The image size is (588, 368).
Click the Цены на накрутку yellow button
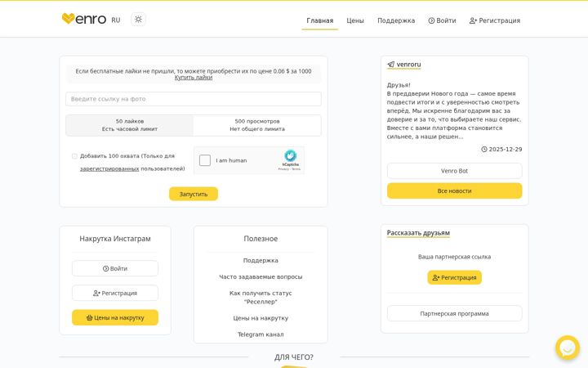coord(115,317)
